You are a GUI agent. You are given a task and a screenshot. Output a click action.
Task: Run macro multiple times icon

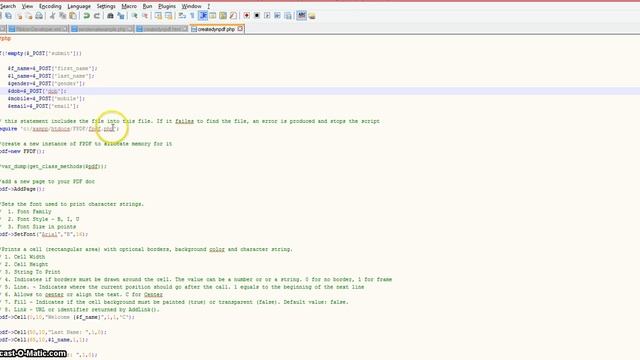tap(277, 16)
